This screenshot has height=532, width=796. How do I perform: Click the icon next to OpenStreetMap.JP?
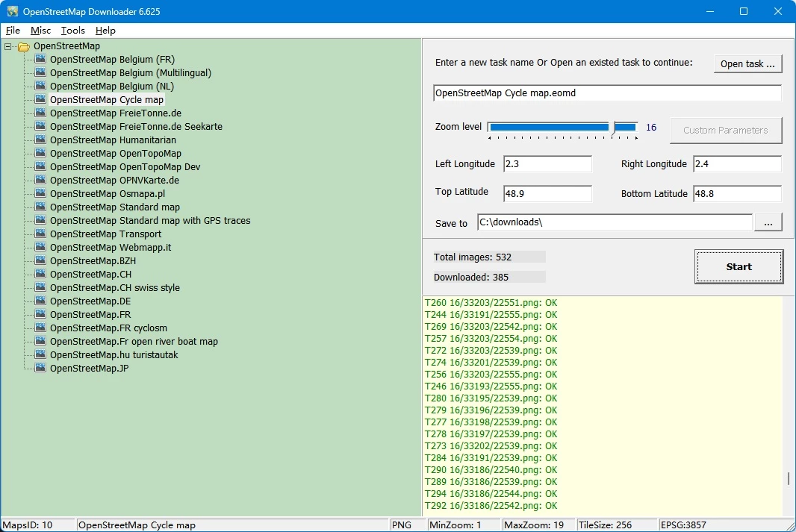click(x=40, y=368)
